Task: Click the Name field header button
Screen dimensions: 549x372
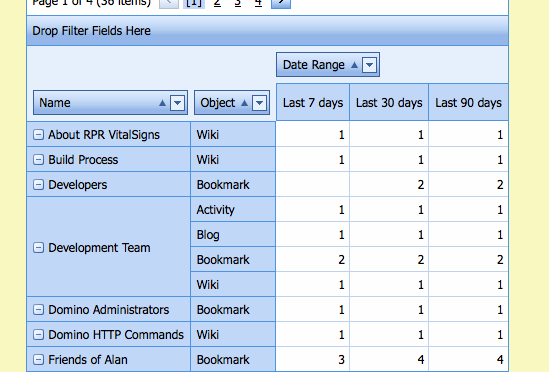Action: [x=110, y=103]
